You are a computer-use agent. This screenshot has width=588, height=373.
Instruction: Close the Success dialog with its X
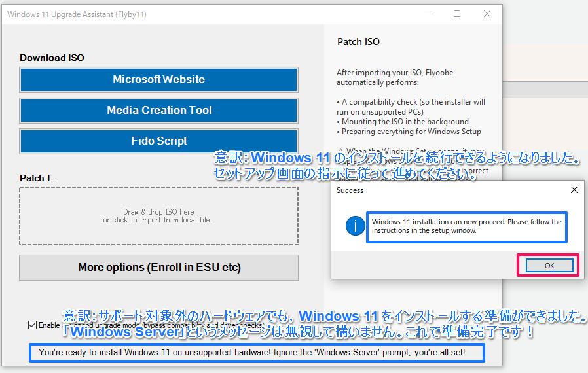[574, 190]
